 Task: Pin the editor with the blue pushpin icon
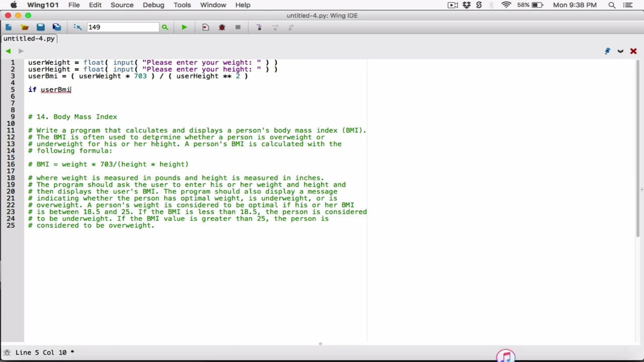pos(607,51)
